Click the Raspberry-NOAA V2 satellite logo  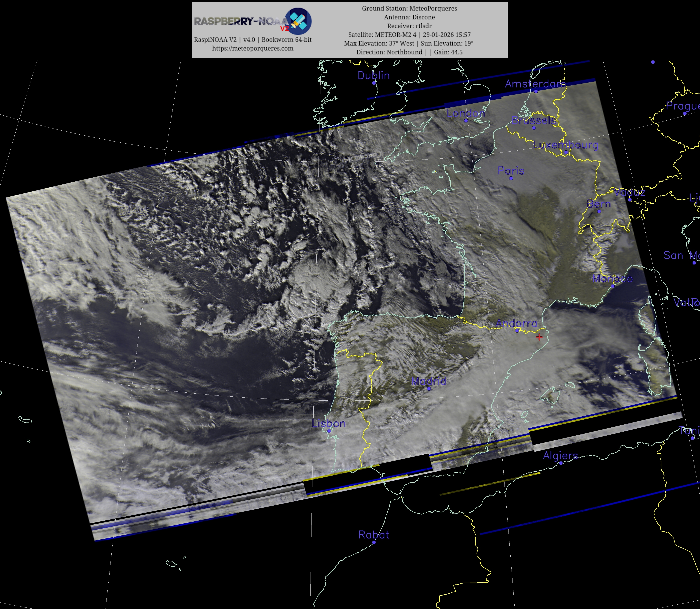click(x=298, y=21)
